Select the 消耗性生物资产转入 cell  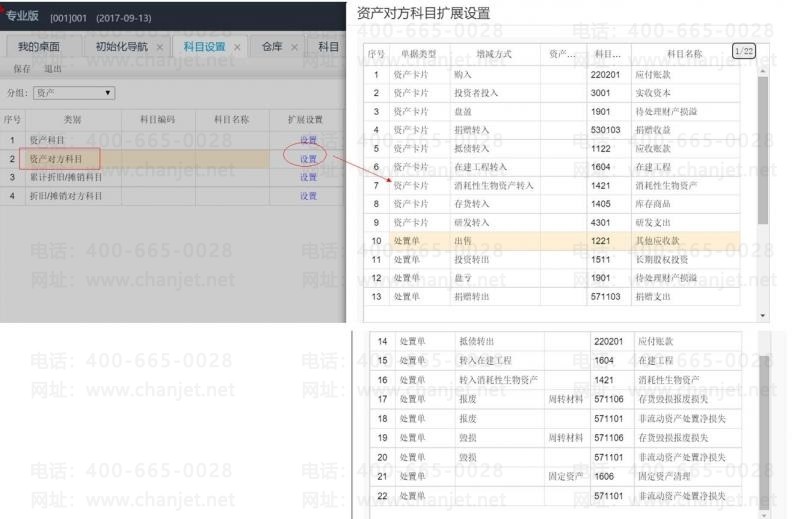pyautogui.click(x=494, y=185)
